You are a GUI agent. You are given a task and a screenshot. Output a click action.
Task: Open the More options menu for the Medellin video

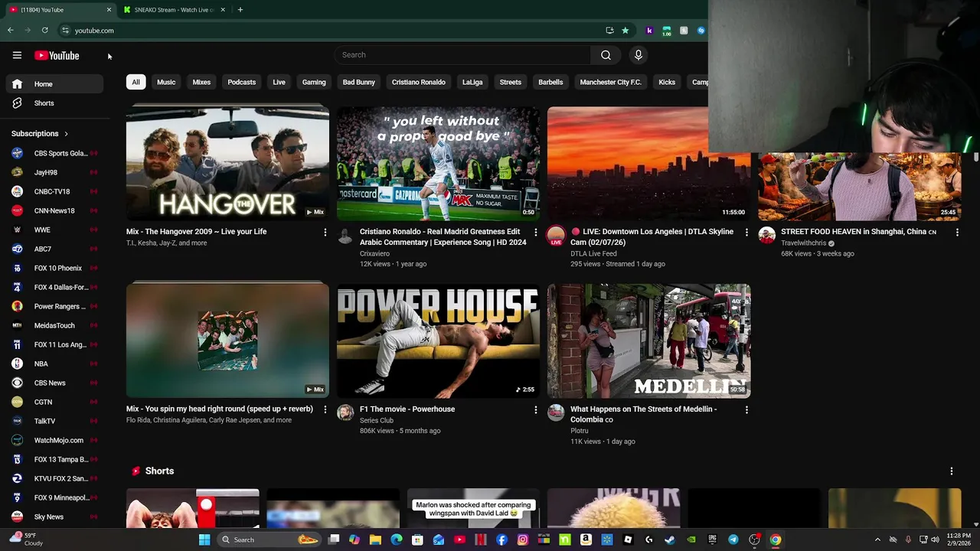(x=746, y=409)
